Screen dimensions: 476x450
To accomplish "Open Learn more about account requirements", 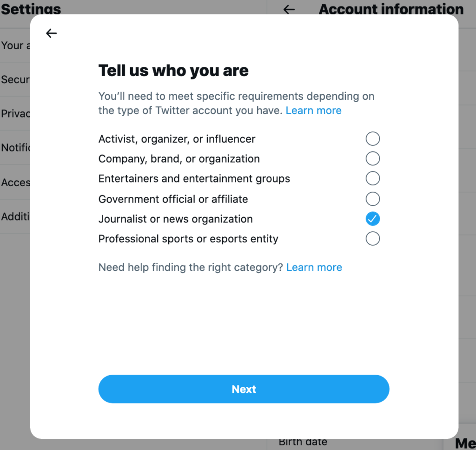I will pyautogui.click(x=313, y=111).
